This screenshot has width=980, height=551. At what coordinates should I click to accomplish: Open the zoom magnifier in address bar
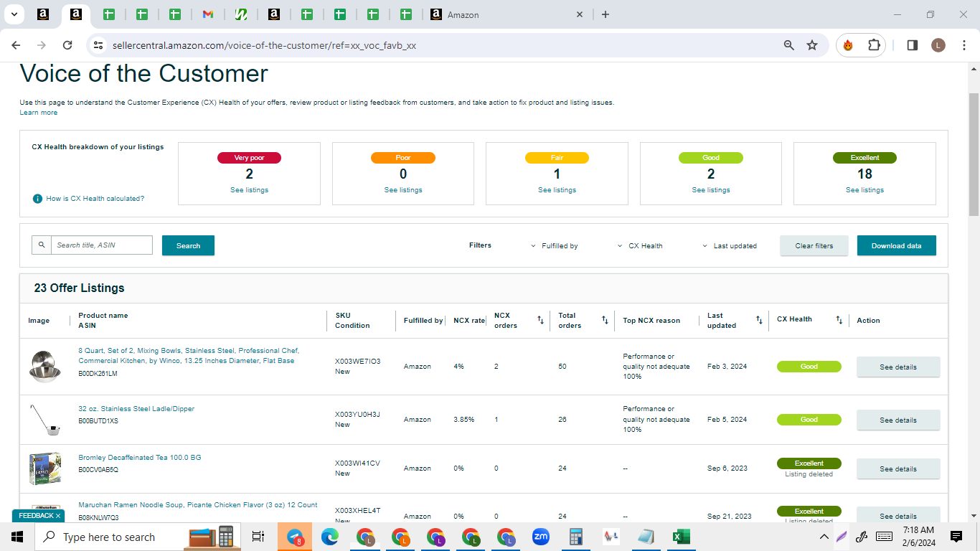click(x=789, y=45)
